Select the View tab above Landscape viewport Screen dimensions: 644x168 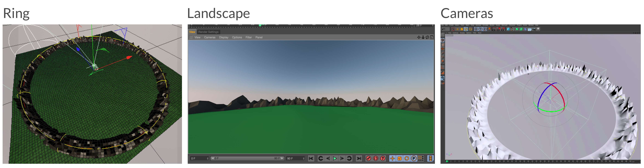(192, 32)
